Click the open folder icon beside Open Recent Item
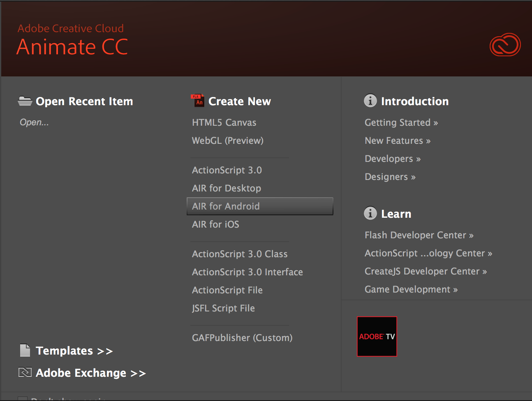 click(25, 101)
